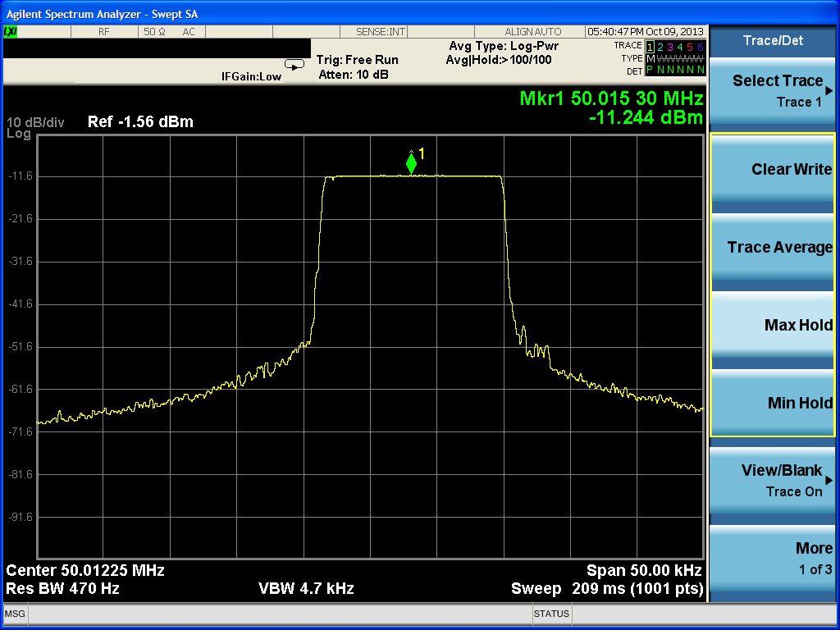Select trace number 5 indicator
The width and height of the screenshot is (840, 630).
pyautogui.click(x=689, y=47)
